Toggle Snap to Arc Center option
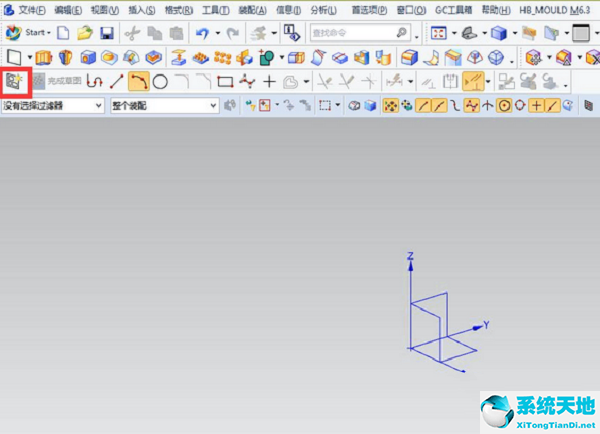Image resolution: width=600 pixels, height=434 pixels. (x=504, y=105)
